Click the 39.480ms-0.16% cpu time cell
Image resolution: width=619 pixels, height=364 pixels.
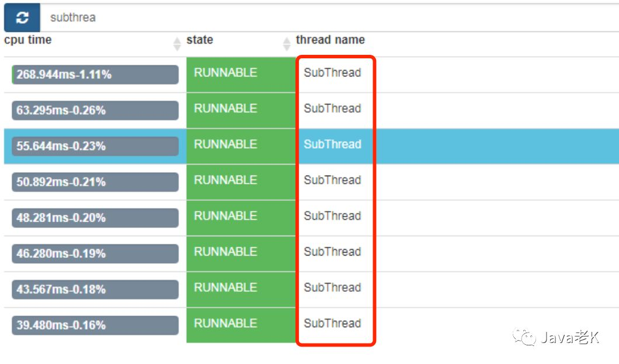pyautogui.click(x=95, y=325)
